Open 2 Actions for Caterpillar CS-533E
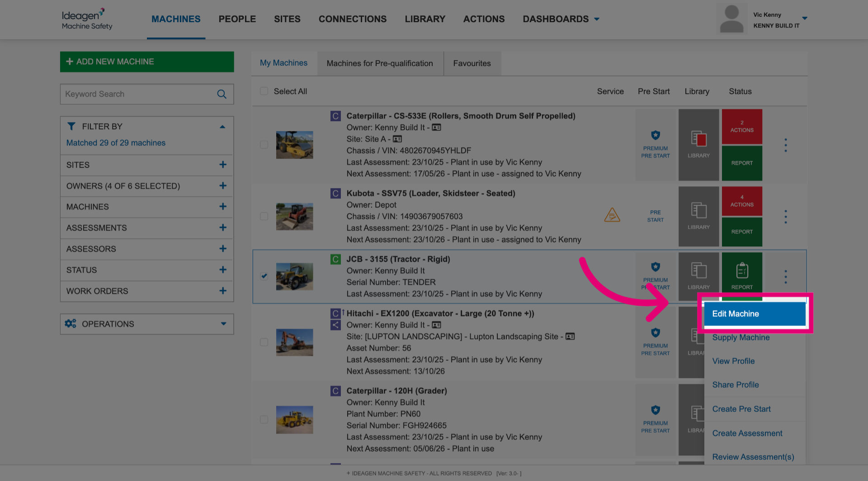 [x=742, y=126]
